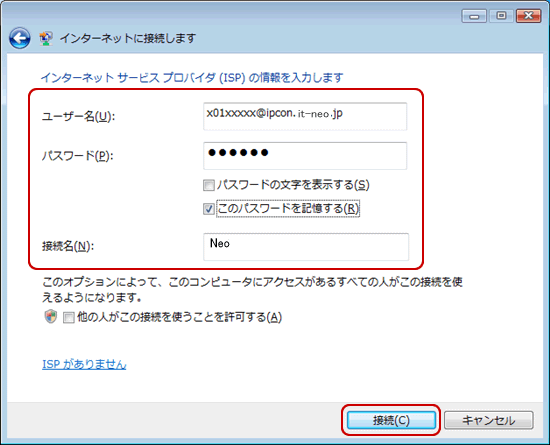This screenshot has height=445, width=550.
Task: Tick 他の人がこの接続を使うことを許可する checkbox
Action: 69,318
